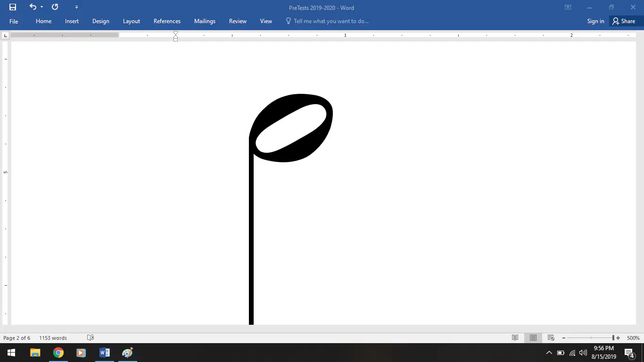Open the Action Center notifications icon

[629, 353]
